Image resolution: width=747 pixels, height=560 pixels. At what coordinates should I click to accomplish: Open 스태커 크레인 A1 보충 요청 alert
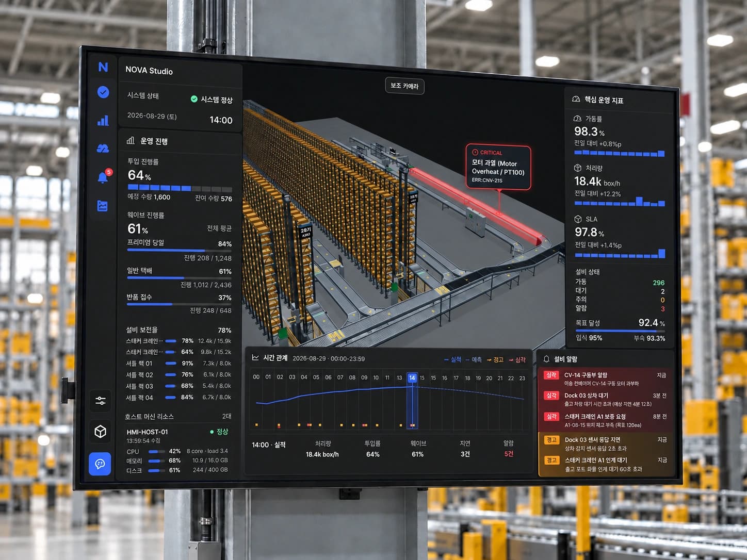tap(606, 420)
